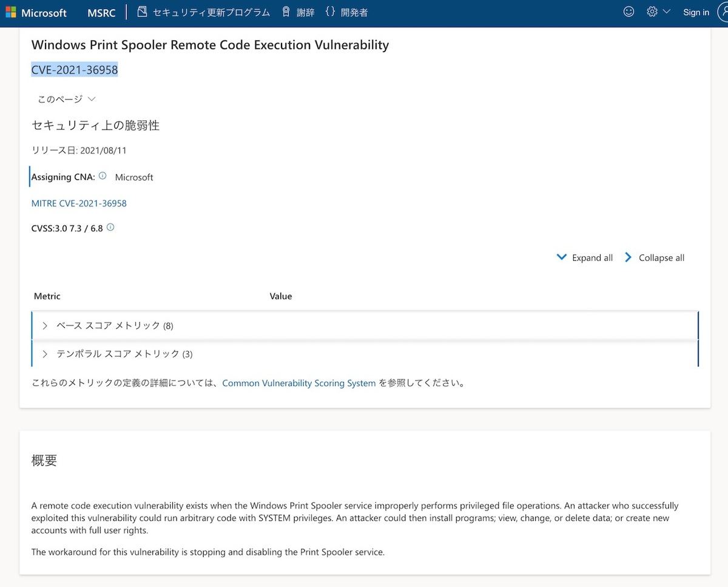Click the セキュリティ上の脆弱性 heading

[x=95, y=126]
